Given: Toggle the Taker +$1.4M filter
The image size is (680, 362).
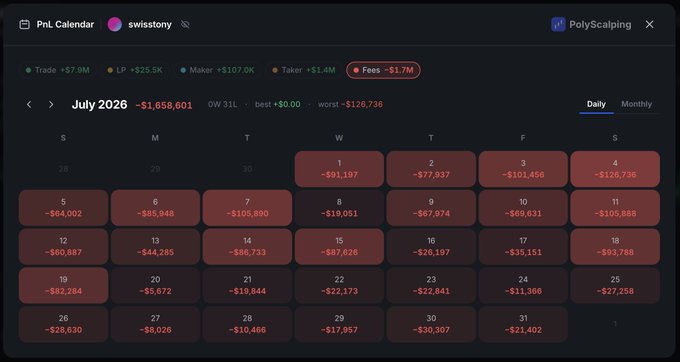Looking at the screenshot, I should coord(304,70).
